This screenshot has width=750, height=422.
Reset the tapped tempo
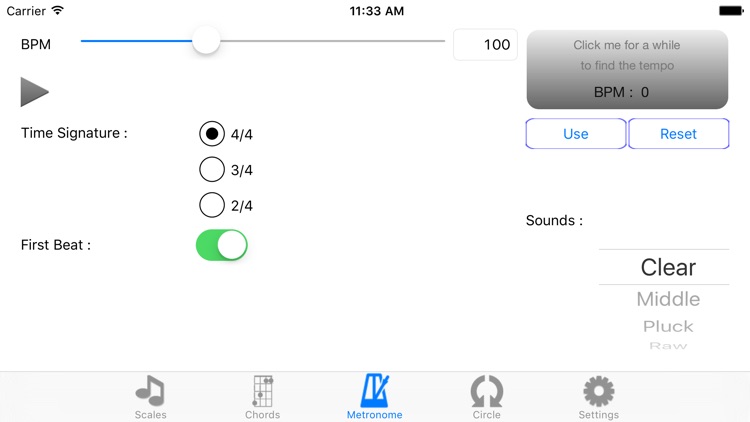point(678,133)
